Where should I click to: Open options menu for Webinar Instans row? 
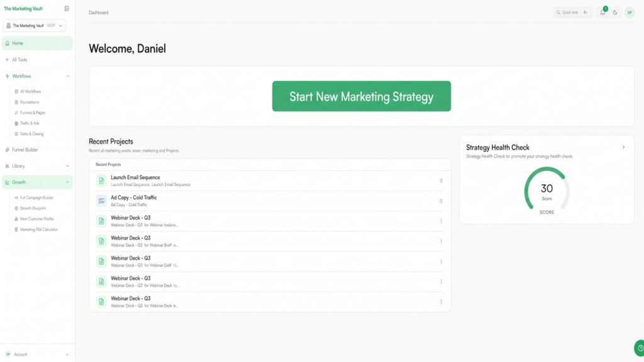[x=441, y=221]
